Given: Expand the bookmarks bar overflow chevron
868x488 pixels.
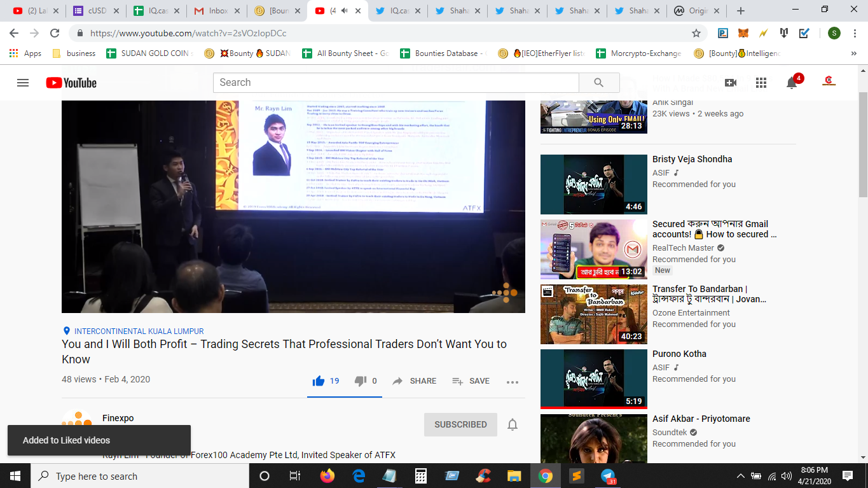Looking at the screenshot, I should pyautogui.click(x=853, y=53).
